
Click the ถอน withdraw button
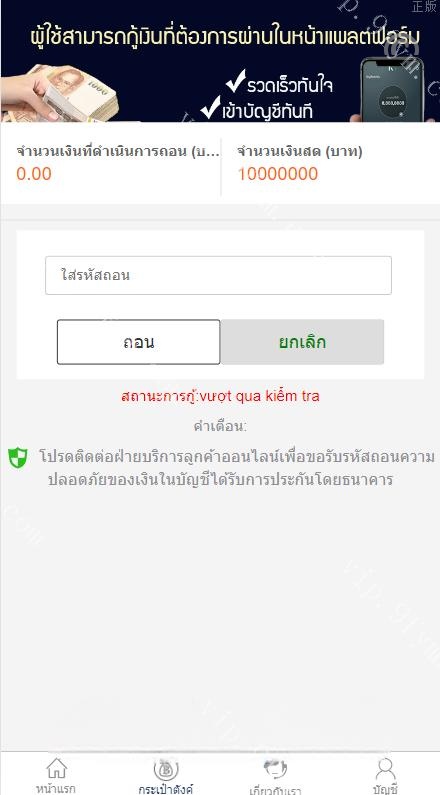pyautogui.click(x=138, y=342)
